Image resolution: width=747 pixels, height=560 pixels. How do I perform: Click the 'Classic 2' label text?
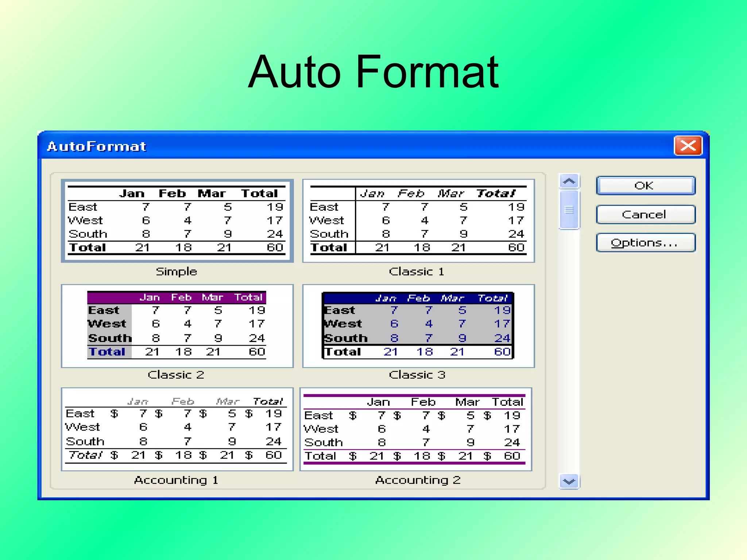click(176, 375)
